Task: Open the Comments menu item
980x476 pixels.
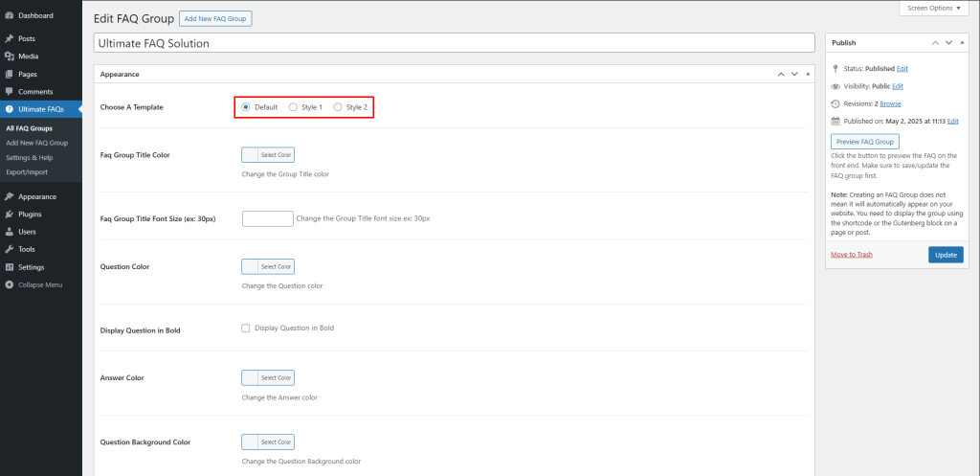Action: [40, 91]
